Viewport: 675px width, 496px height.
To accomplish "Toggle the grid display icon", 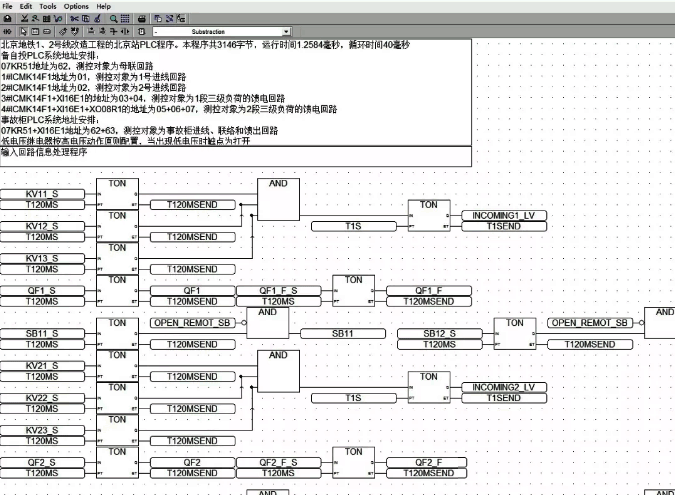I will coord(125,19).
